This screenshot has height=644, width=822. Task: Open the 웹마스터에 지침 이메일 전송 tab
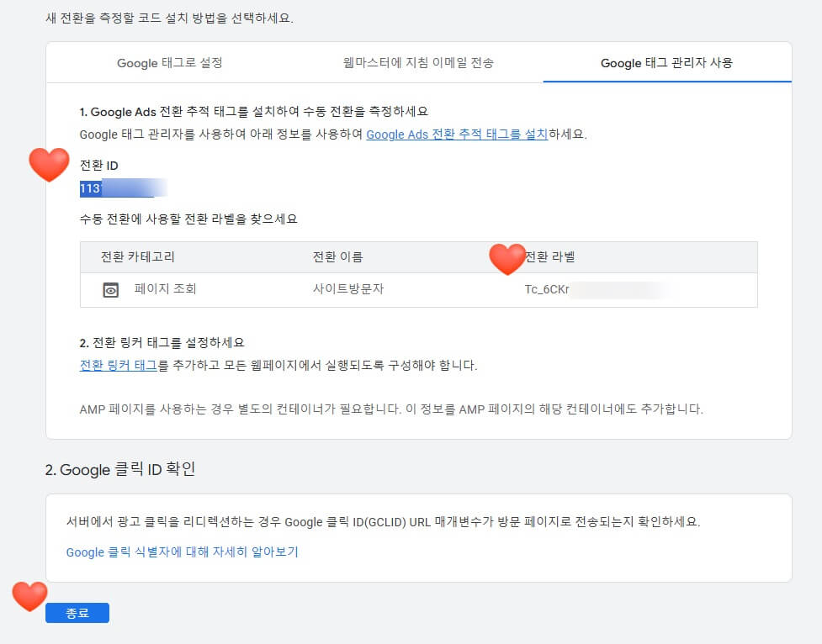[418, 63]
